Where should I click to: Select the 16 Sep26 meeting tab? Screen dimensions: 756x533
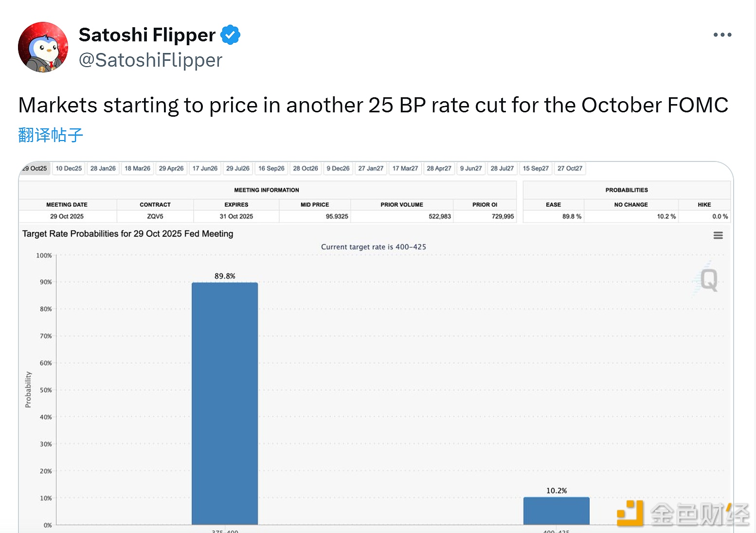tap(271, 169)
